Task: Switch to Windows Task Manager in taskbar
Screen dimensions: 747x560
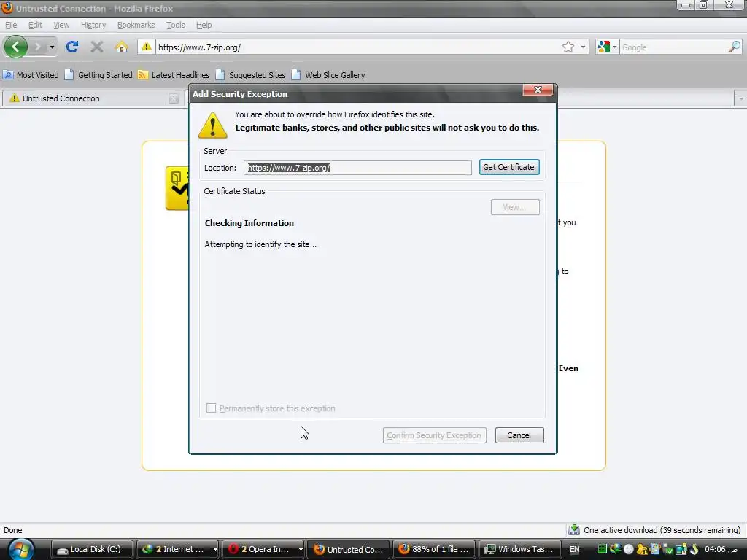Action: 519,549
